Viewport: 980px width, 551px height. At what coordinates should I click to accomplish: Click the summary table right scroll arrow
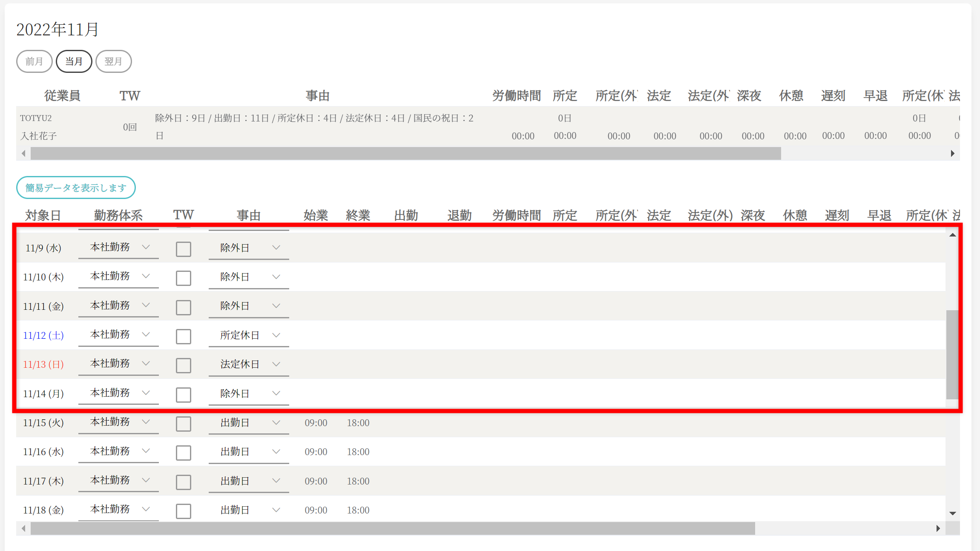[952, 153]
